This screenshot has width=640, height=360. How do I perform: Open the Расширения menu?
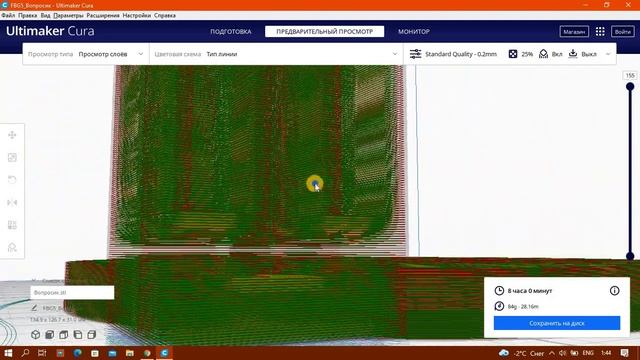pos(103,16)
